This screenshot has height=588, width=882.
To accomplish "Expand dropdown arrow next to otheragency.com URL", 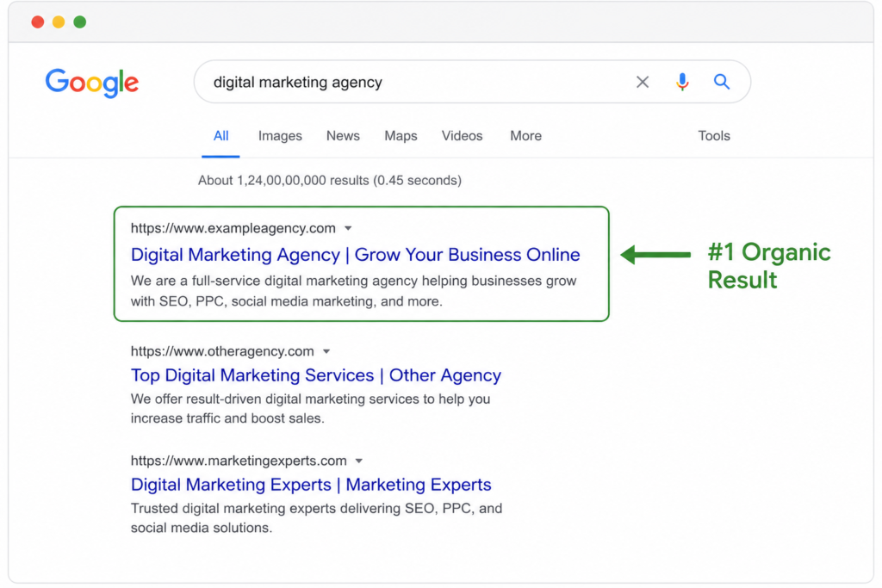I will tap(326, 351).
